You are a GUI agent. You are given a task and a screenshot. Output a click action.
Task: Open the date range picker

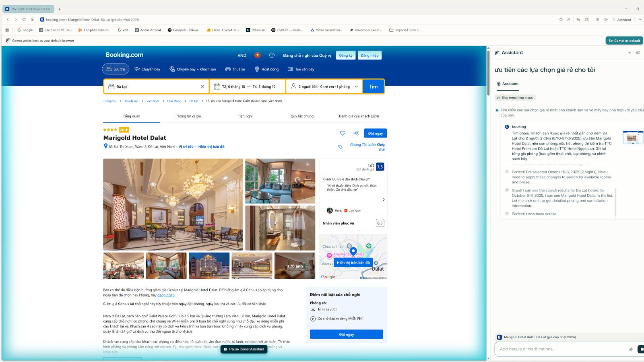(x=248, y=86)
